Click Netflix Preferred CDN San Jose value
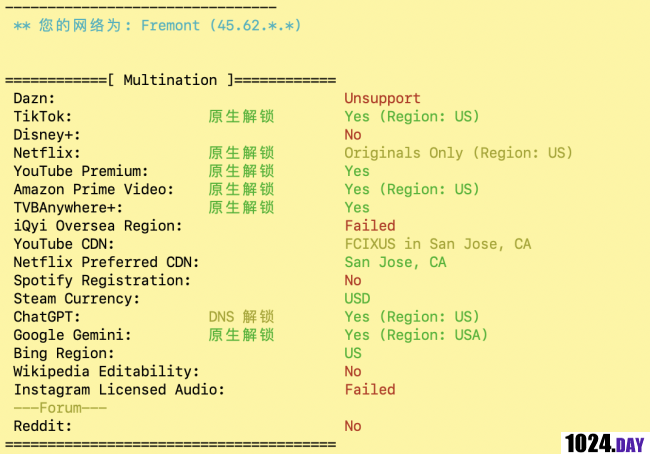This screenshot has height=454, width=650. tap(395, 262)
